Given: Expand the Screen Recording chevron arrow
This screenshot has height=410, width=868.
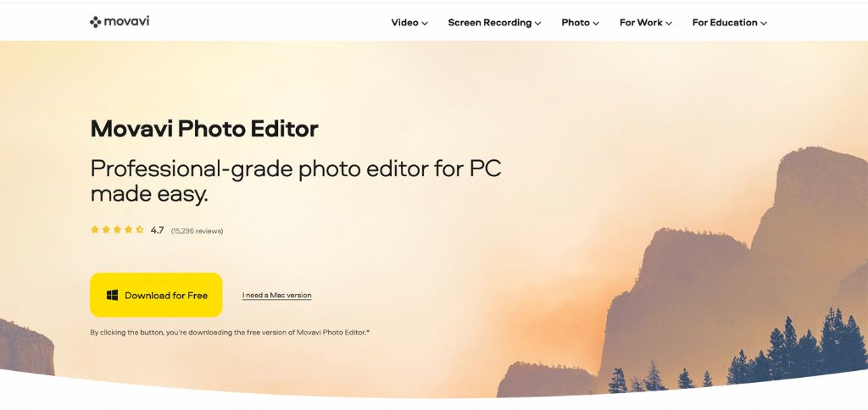Looking at the screenshot, I should coord(538,23).
